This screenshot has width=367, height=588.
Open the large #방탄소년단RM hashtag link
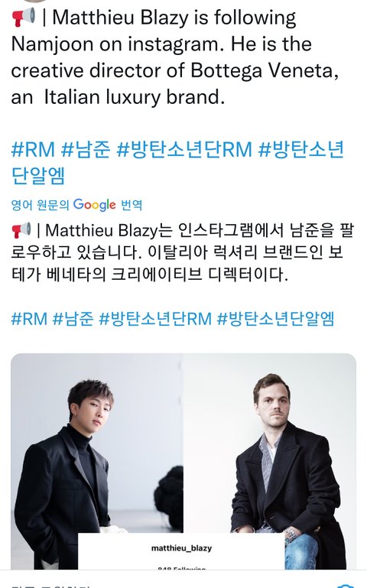pyautogui.click(x=184, y=149)
